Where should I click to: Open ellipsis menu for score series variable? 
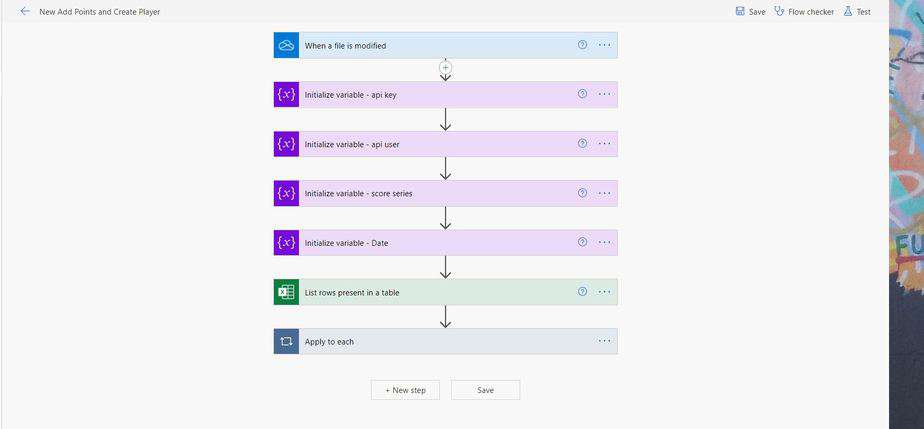[x=605, y=193]
